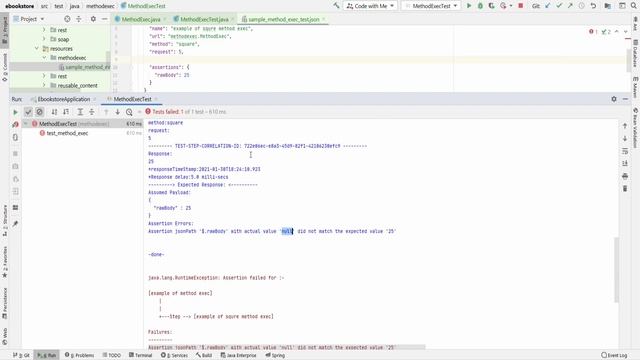The height and width of the screenshot is (360, 640).
Task: Pin the Run tab
Action: (16, 224)
